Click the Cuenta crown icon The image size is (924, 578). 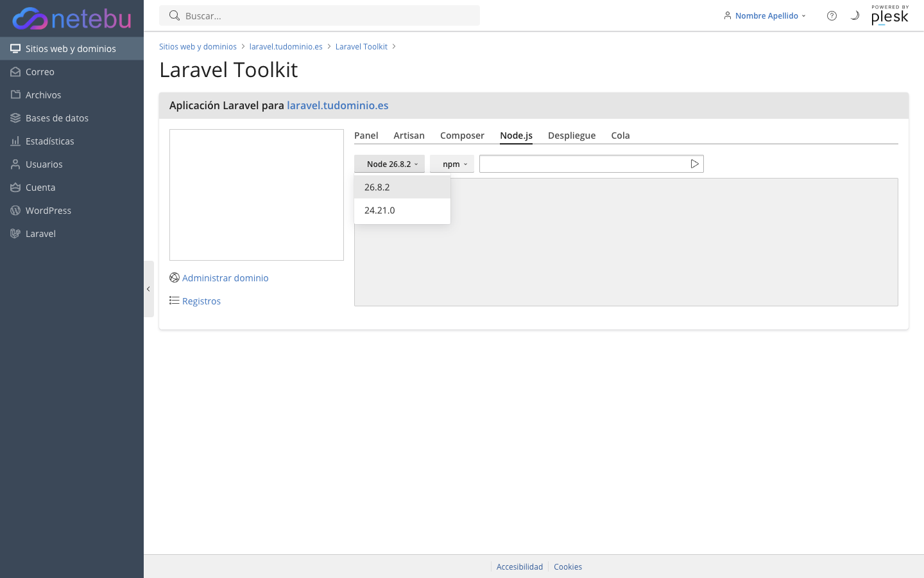tap(15, 188)
